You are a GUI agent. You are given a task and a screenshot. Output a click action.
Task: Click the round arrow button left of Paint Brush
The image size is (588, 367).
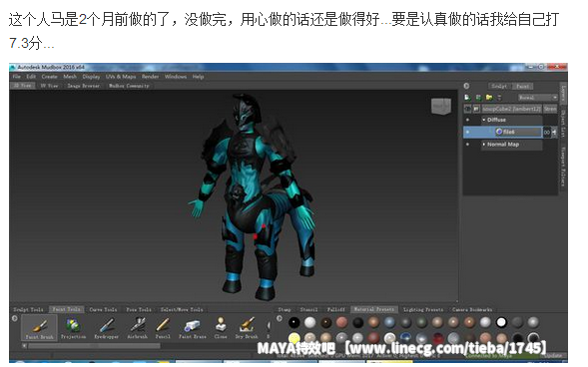(x=15, y=319)
